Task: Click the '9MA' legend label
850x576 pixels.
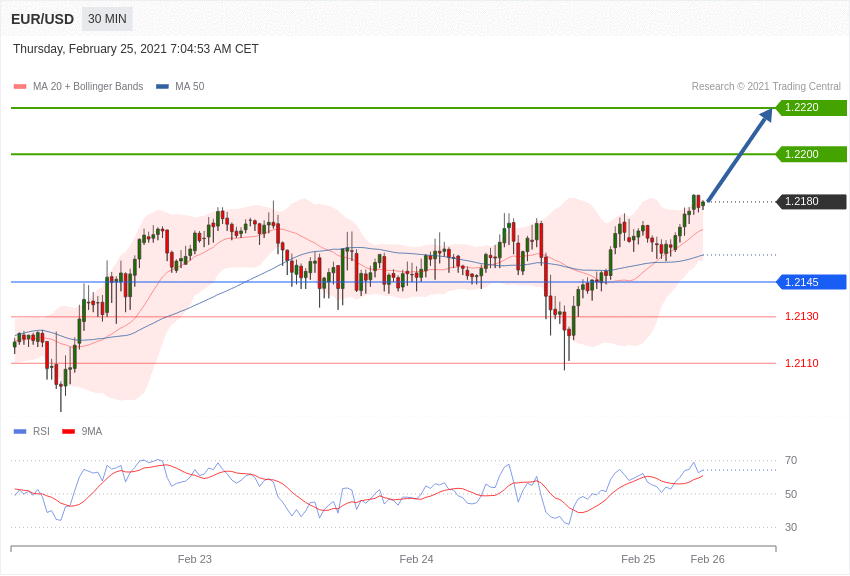Action: 92,431
